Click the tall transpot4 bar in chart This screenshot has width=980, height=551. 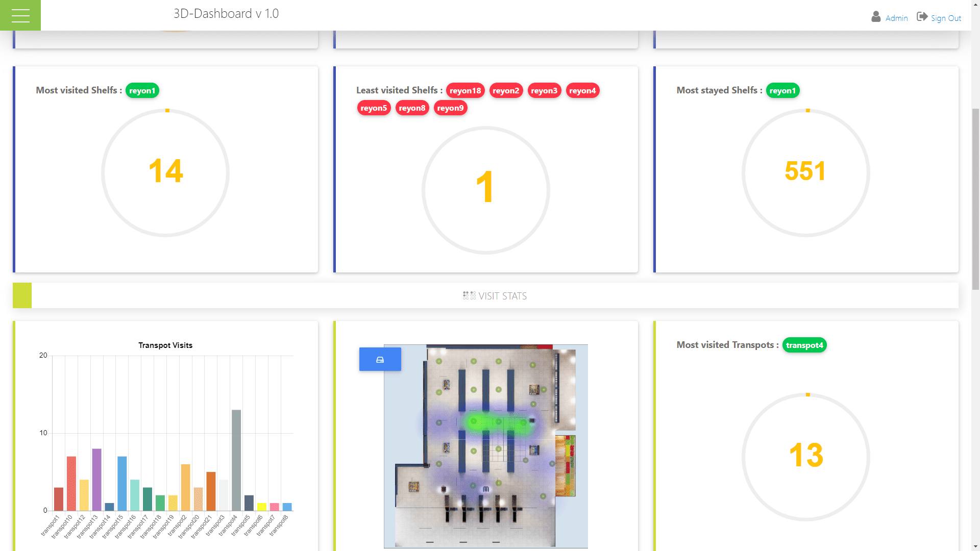point(236,459)
